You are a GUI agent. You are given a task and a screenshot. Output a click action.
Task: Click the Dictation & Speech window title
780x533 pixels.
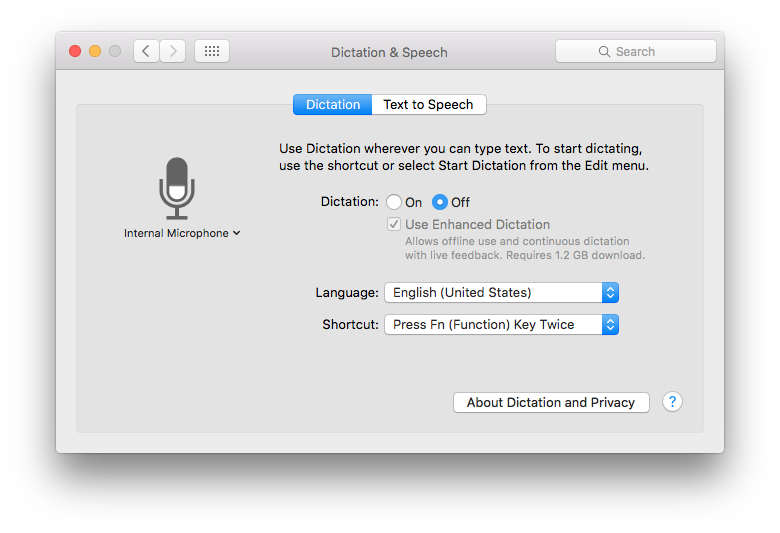[x=389, y=52]
